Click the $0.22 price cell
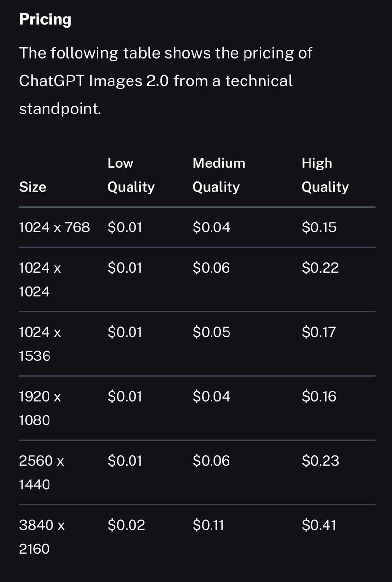Image resolution: width=392 pixels, height=582 pixels. point(320,268)
